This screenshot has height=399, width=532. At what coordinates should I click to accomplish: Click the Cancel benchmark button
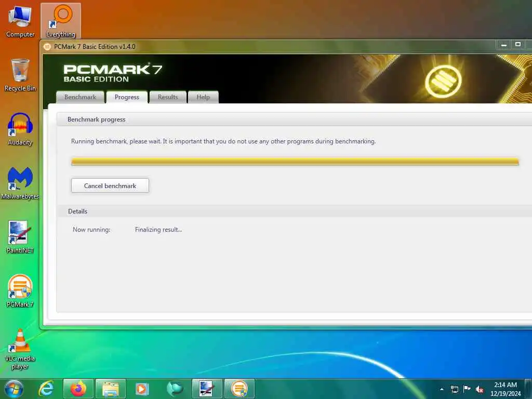(110, 185)
